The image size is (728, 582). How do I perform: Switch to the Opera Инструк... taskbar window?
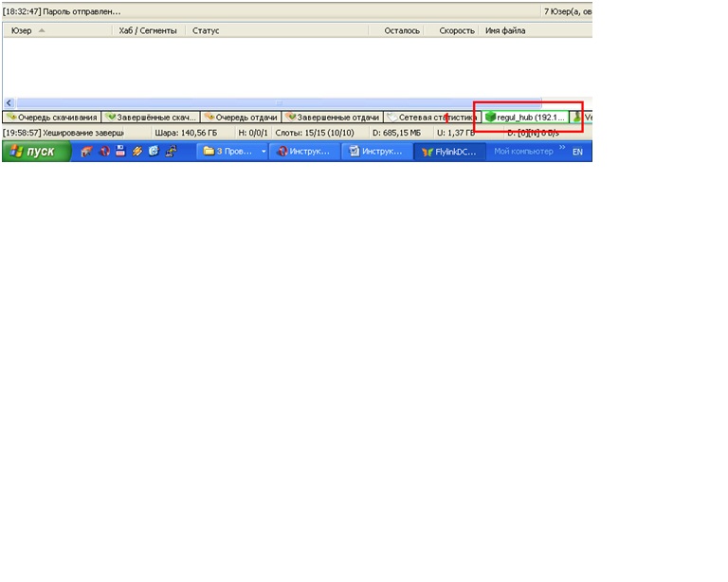pos(303,152)
